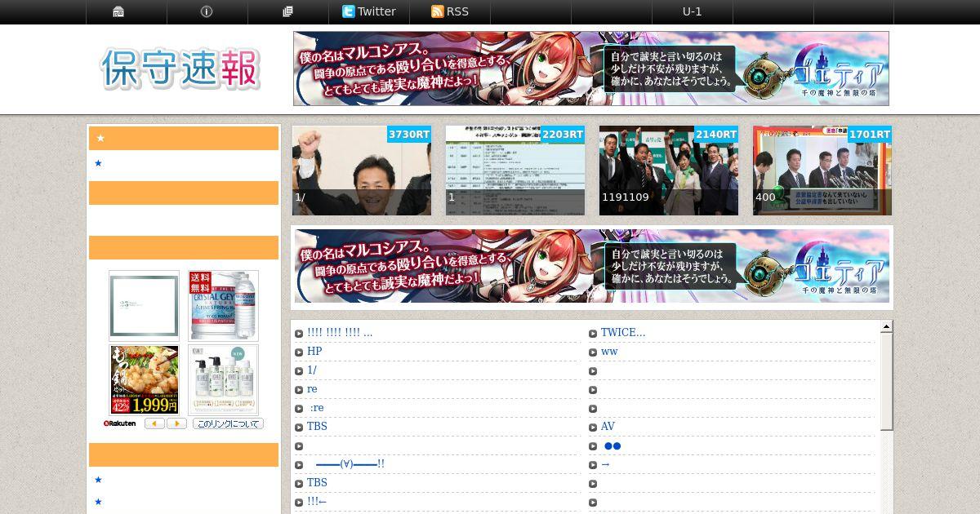Open the 're' article link
This screenshot has height=514, width=980.
coord(312,389)
